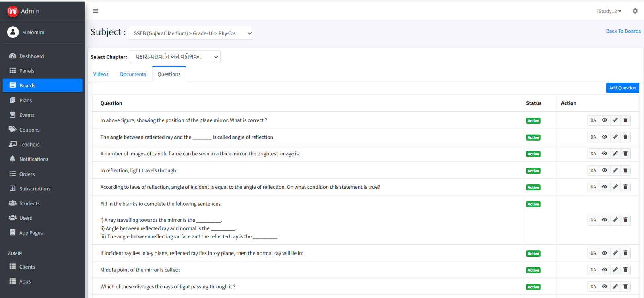Viewport: 644px width, 298px height.
Task: Toggle Active status of 'Middle point of the mirror'
Action: (x=533, y=270)
